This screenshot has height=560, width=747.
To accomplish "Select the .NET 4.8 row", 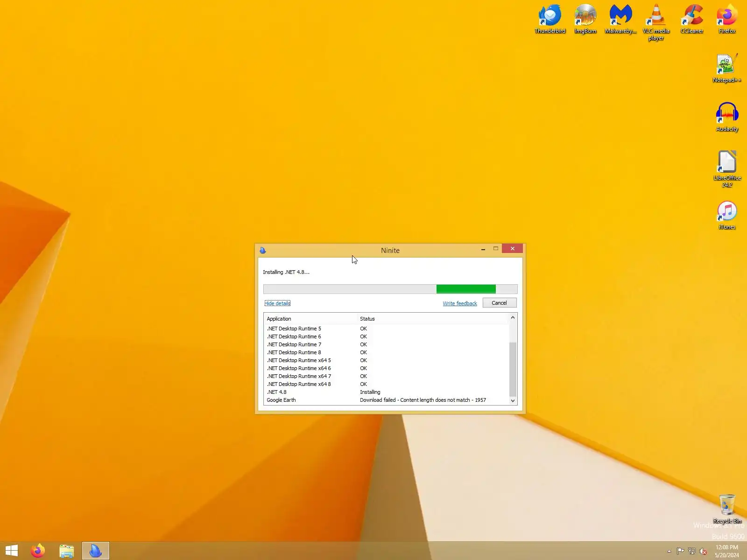I will [387, 392].
